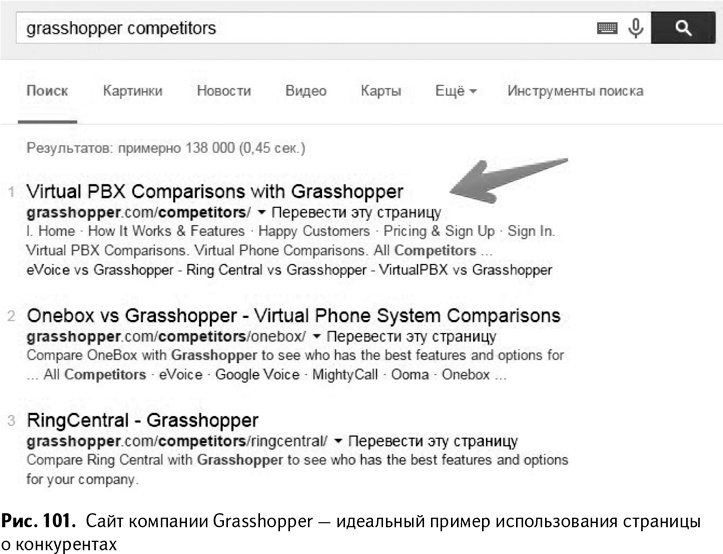Open the Virtual PBX Comparisons with Grasshopper result
The image size is (723, 554).
tap(215, 191)
